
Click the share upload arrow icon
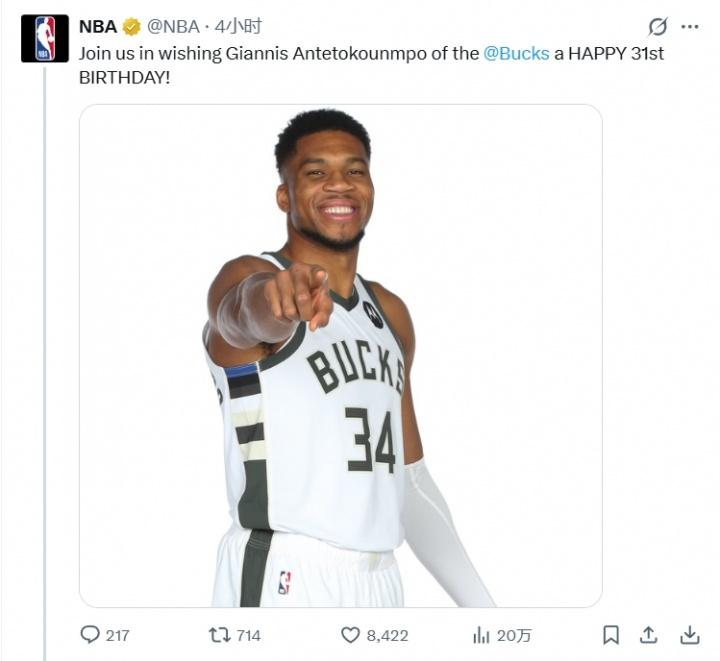649,635
